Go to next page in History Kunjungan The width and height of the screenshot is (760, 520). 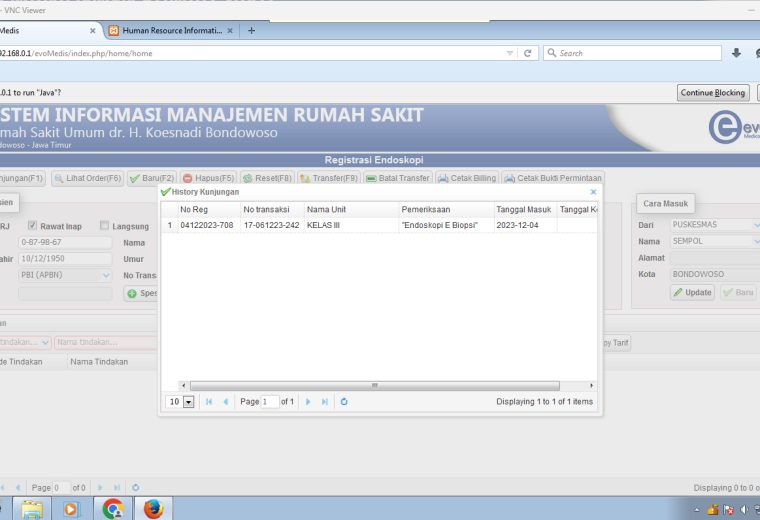[308, 401]
